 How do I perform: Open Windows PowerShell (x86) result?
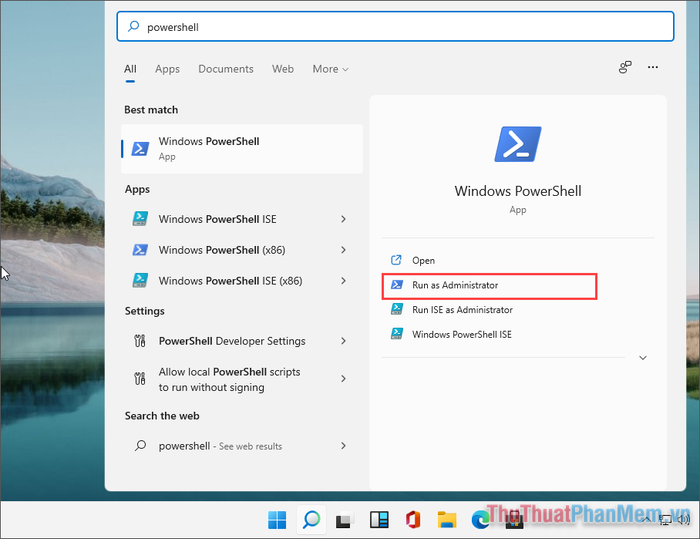(242, 250)
